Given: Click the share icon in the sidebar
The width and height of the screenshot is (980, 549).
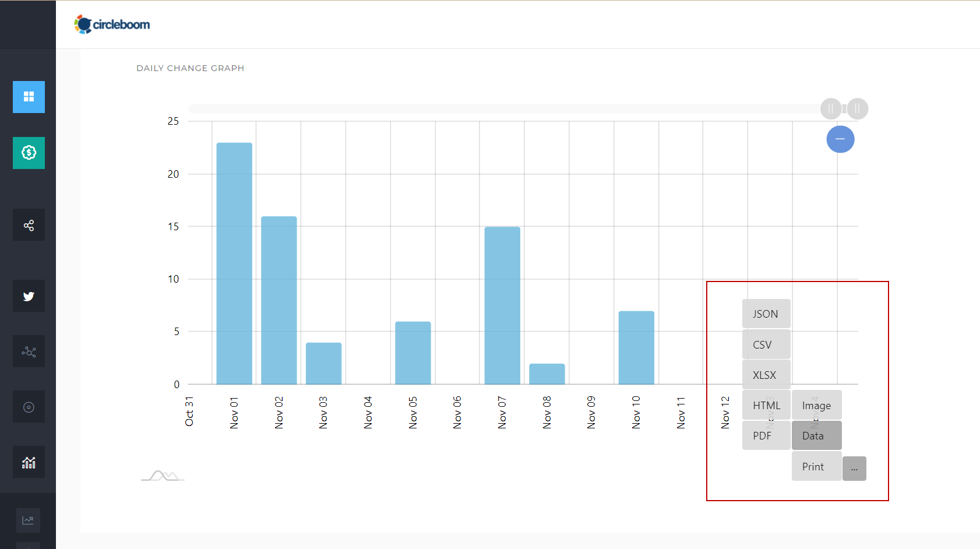Looking at the screenshot, I should [28, 224].
